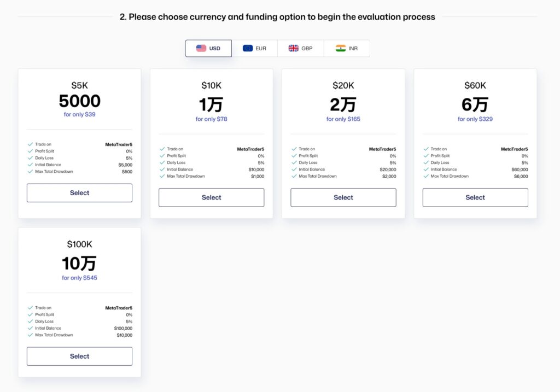Click checkmark beside Profit Split in $10K card

click(162, 156)
